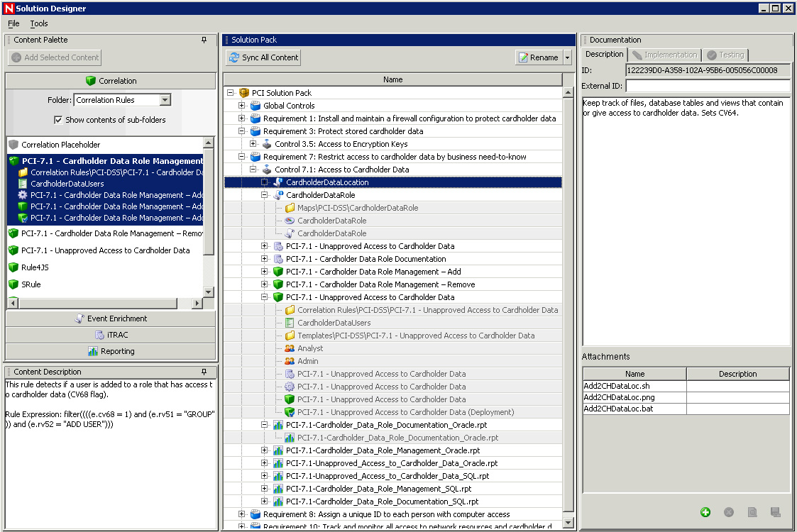Toggle Show contents of sub-folders checkbox

[x=58, y=120]
